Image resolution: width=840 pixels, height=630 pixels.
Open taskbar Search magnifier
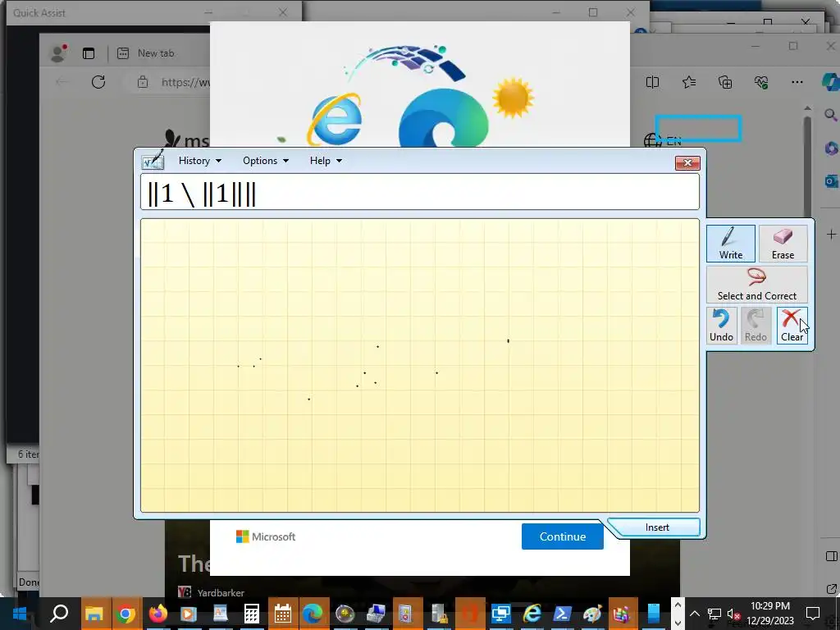coord(58,614)
